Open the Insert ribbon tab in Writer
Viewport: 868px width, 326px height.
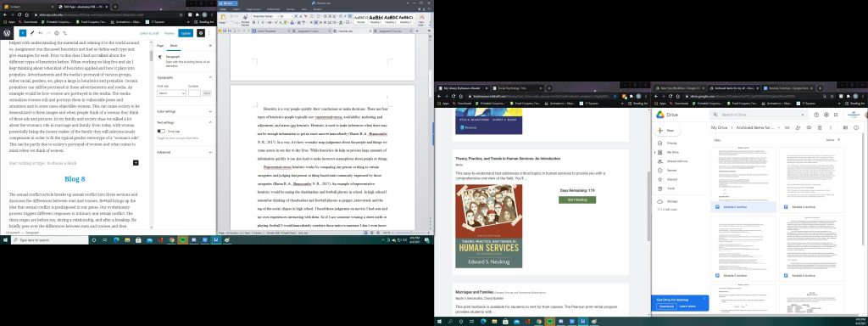pyautogui.click(x=236, y=9)
